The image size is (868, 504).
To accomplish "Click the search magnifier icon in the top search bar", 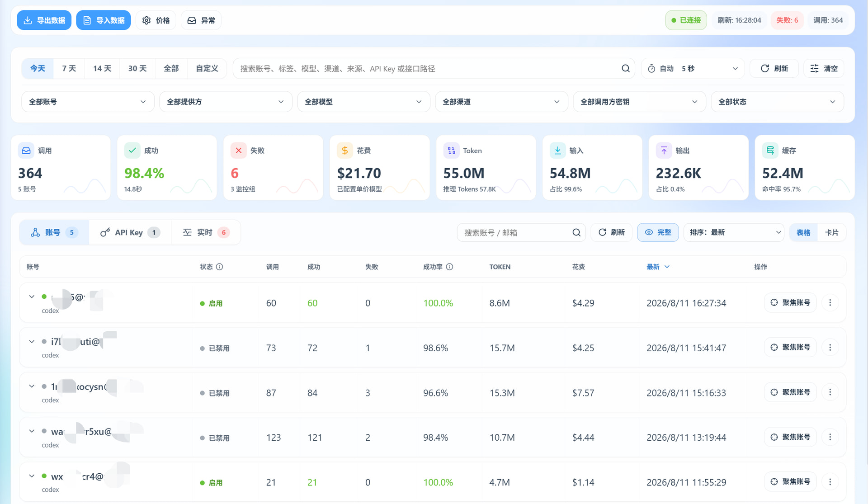I will coord(626,68).
